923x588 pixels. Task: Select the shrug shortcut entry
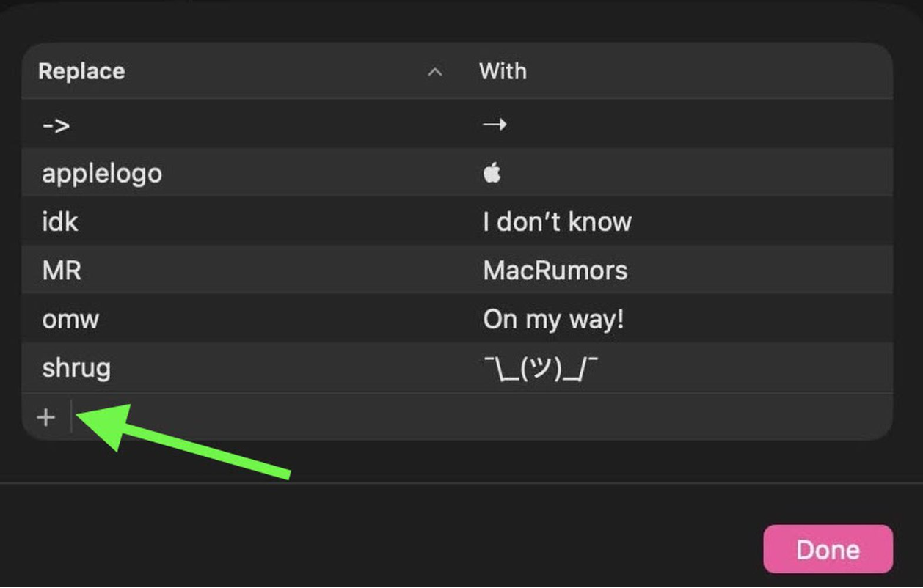click(x=76, y=368)
